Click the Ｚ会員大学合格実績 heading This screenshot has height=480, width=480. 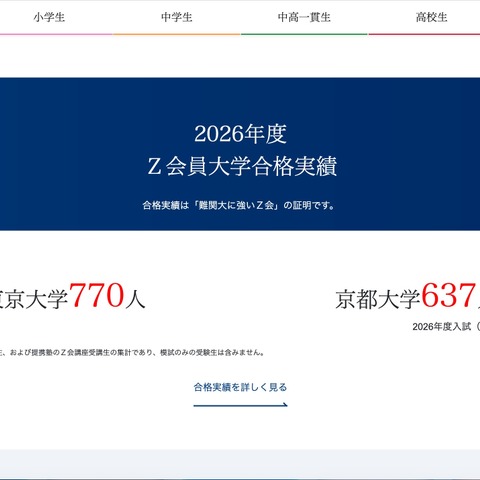pos(242,166)
